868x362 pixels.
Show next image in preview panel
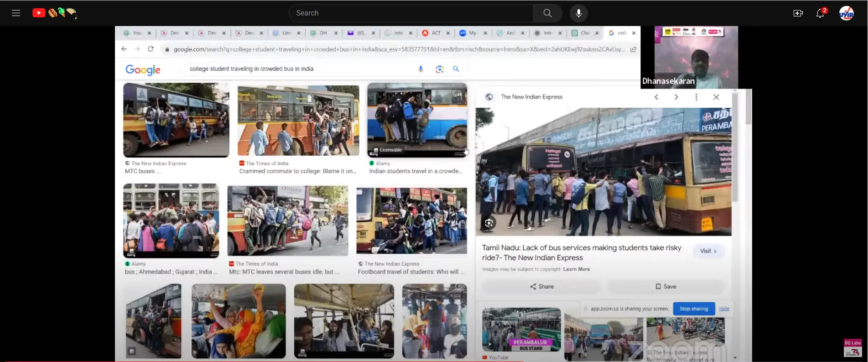(676, 97)
